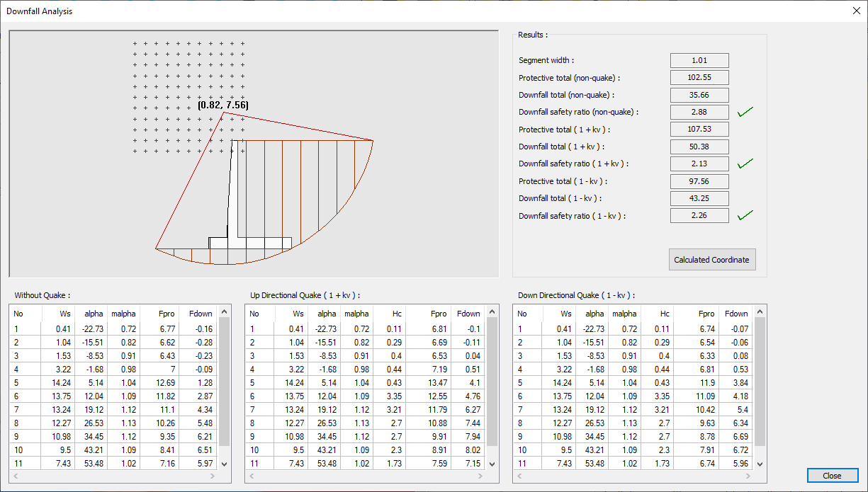This screenshot has height=492, width=868.
Task: Click the Downfall total (1 - kv) field
Action: [699, 198]
